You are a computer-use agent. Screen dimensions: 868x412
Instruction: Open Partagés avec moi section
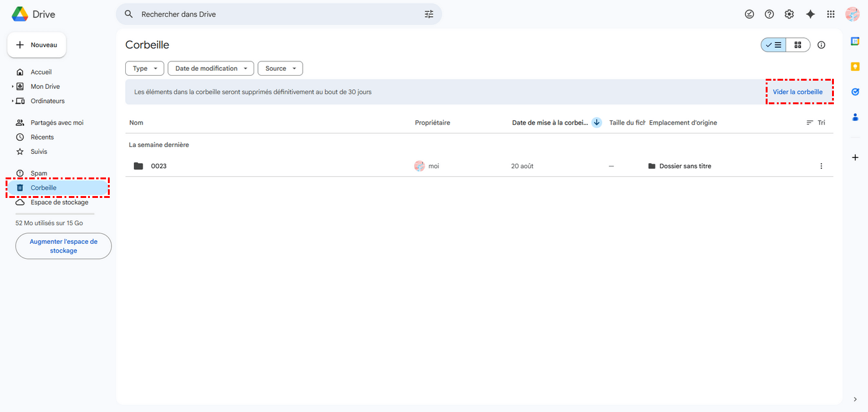point(56,123)
